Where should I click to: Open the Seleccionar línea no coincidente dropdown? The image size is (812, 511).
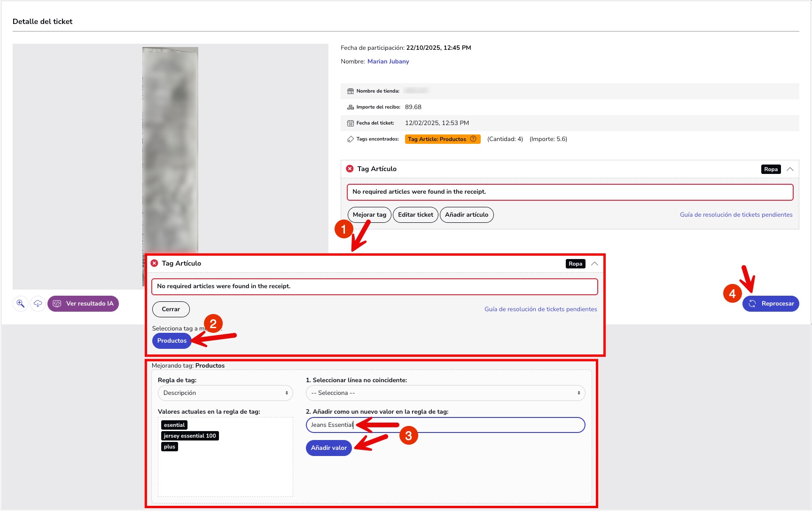445,393
